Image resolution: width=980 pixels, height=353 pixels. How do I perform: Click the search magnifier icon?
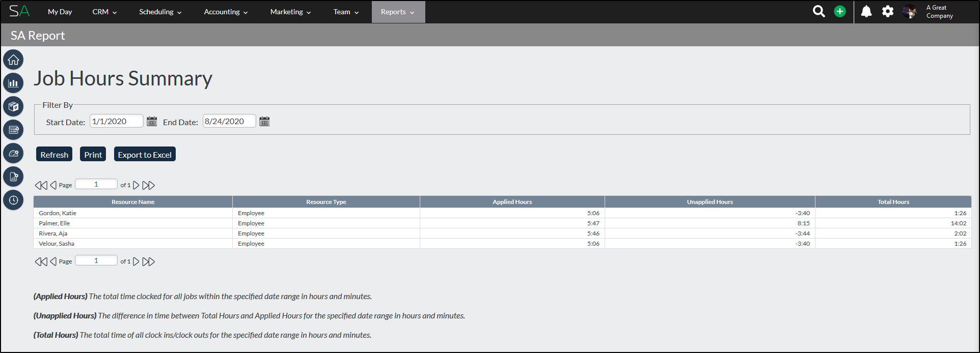(x=819, y=11)
